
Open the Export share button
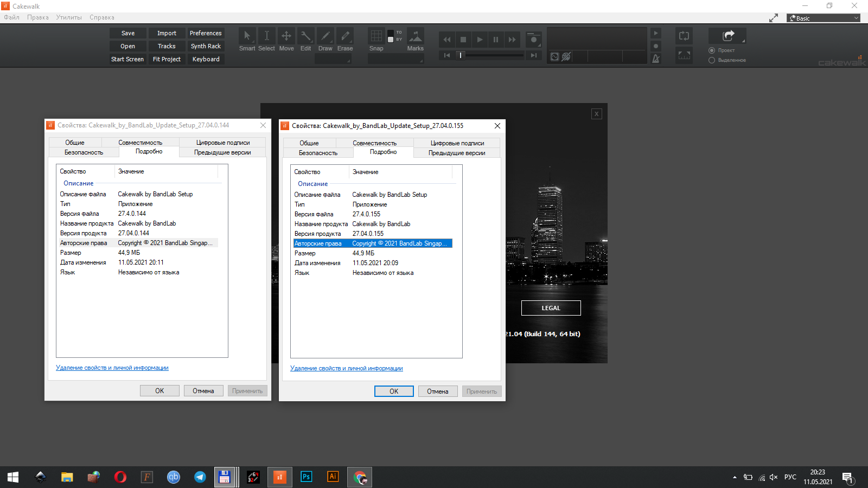coord(728,36)
